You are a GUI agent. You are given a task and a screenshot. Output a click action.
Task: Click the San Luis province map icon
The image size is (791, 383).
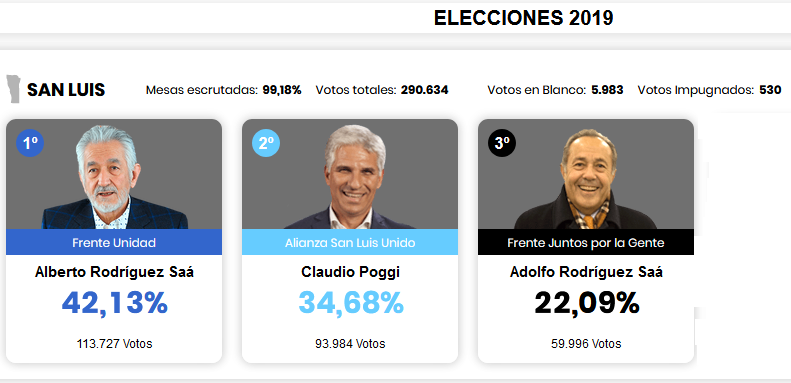[x=13, y=89]
